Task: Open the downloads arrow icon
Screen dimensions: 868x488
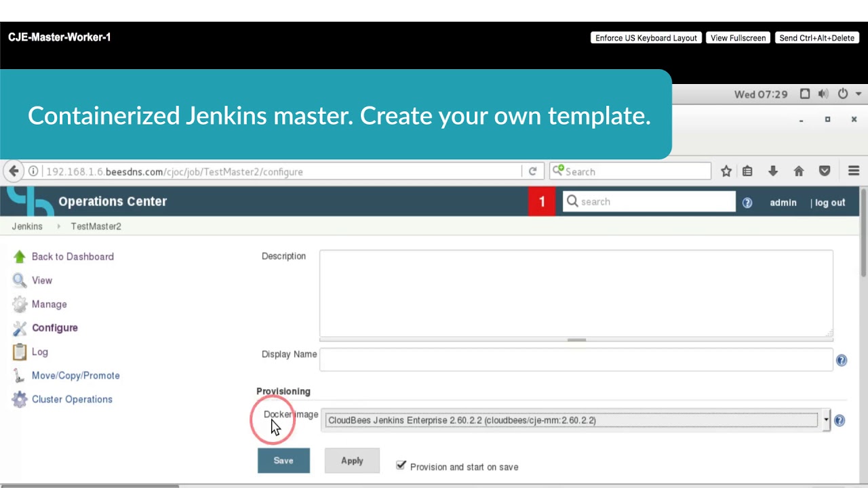Action: pyautogui.click(x=773, y=171)
